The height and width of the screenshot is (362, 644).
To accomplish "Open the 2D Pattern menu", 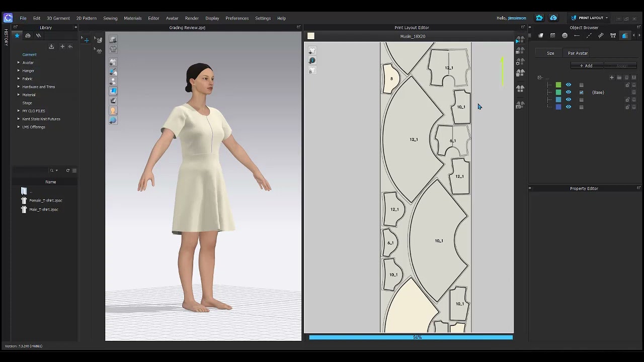I will click(87, 18).
